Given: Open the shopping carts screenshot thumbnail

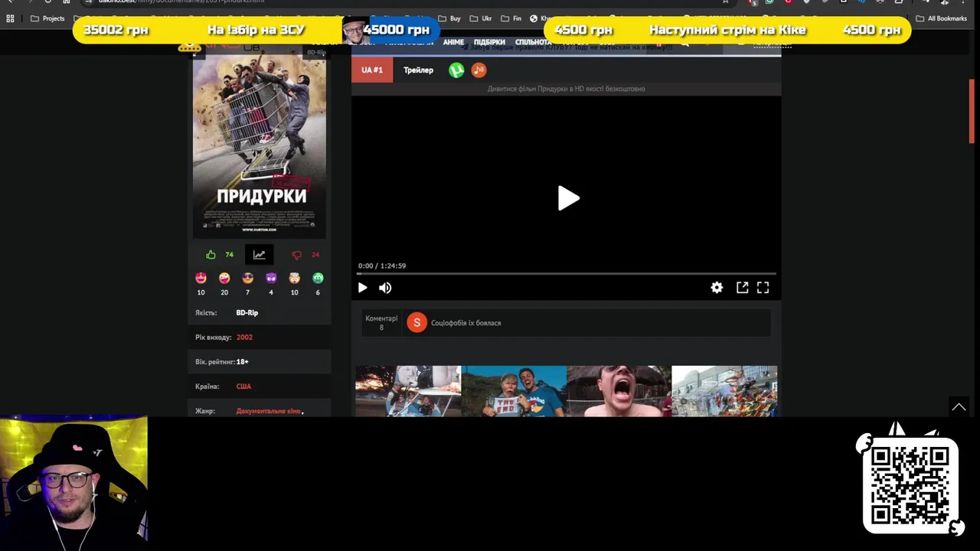Looking at the screenshot, I should click(x=724, y=391).
